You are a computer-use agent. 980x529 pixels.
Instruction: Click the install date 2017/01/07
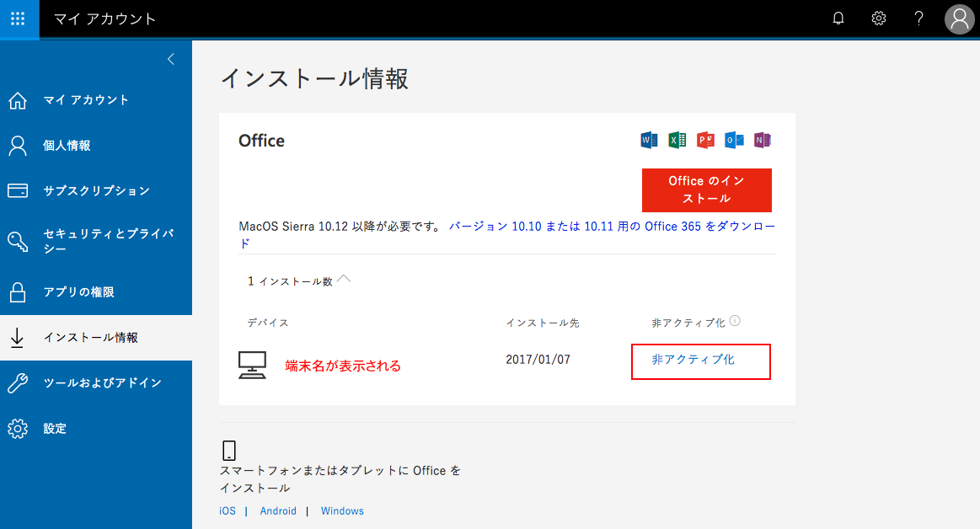tap(538, 360)
